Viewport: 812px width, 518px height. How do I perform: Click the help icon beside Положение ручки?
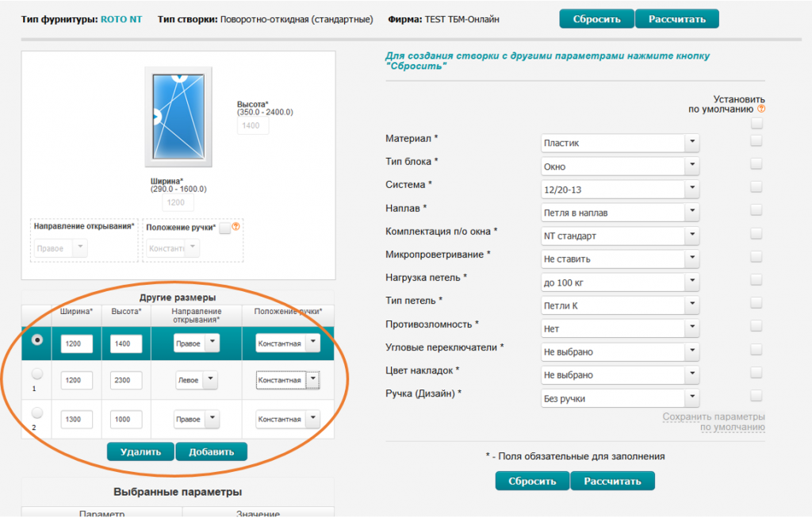tap(236, 227)
